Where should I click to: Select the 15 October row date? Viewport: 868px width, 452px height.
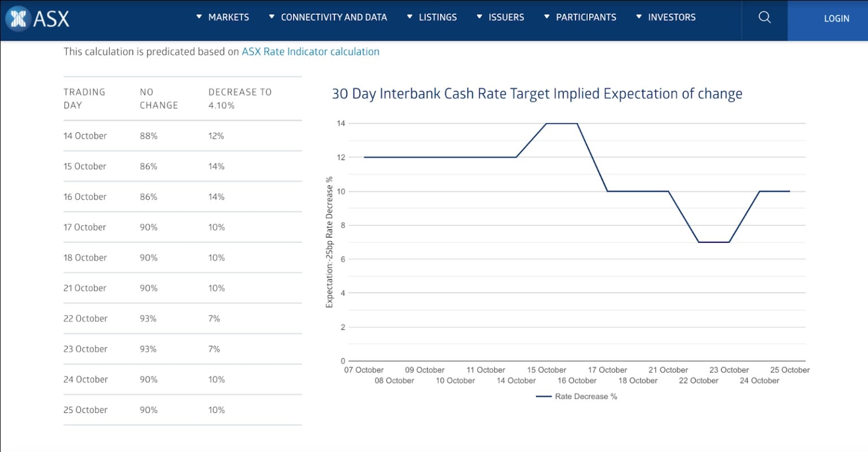point(85,167)
